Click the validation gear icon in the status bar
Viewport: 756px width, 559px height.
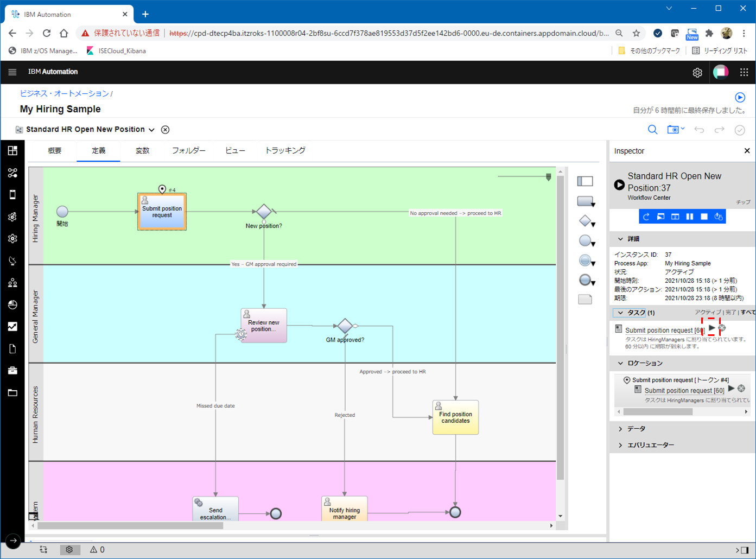[x=69, y=550]
